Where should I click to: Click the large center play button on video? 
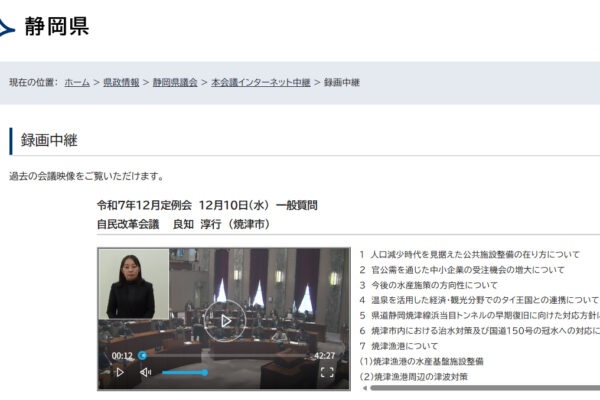[x=225, y=320]
